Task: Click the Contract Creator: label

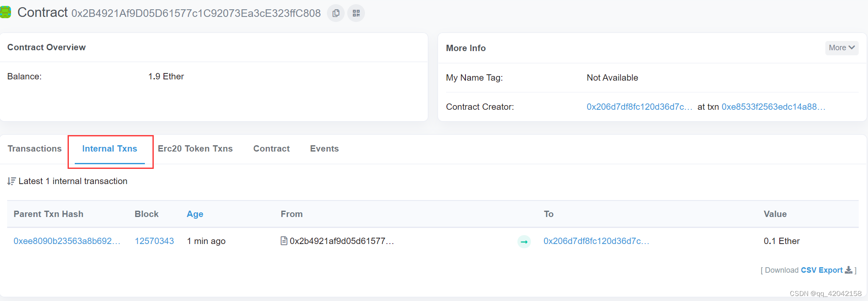Action: [x=480, y=107]
